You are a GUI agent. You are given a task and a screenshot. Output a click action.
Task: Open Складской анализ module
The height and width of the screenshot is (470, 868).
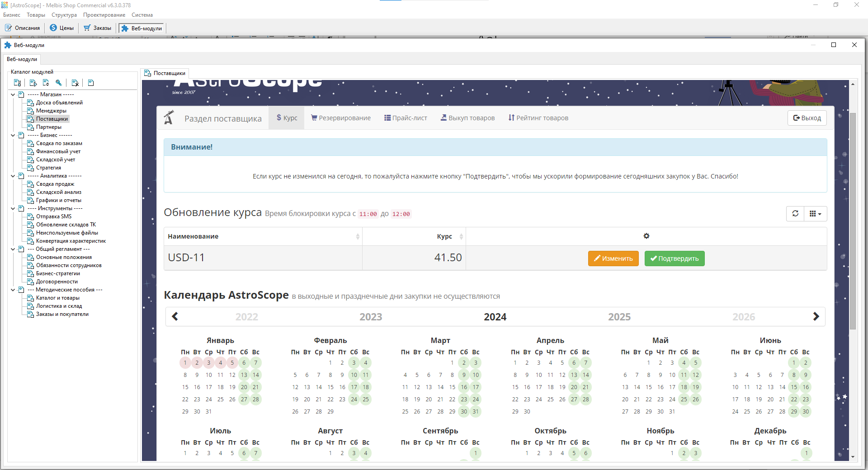59,192
